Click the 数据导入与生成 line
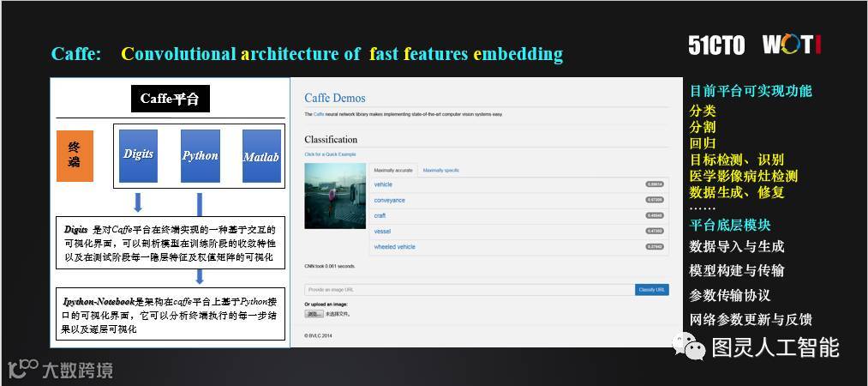The image size is (868, 386). [x=736, y=246]
